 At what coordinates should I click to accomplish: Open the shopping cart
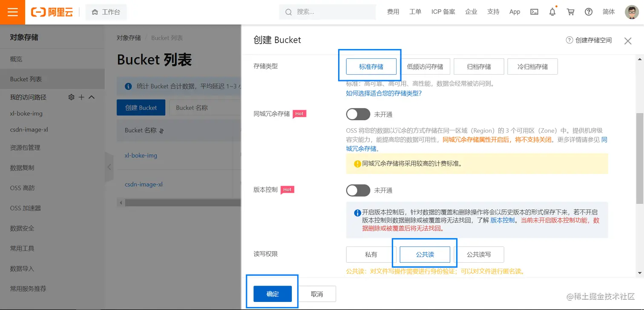click(571, 12)
